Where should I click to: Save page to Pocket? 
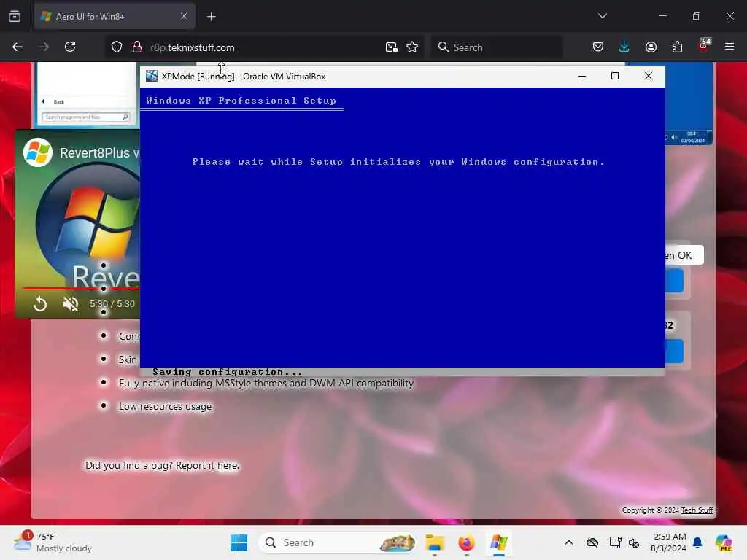[598, 47]
